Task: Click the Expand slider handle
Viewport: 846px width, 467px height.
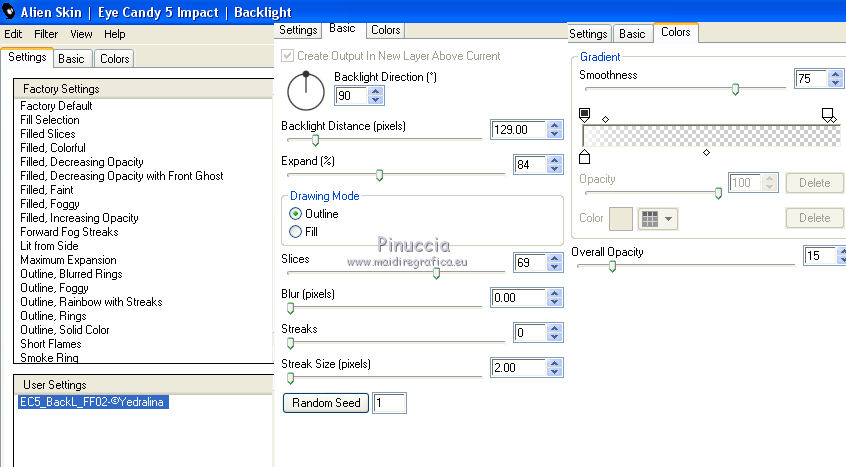Action: [379, 175]
